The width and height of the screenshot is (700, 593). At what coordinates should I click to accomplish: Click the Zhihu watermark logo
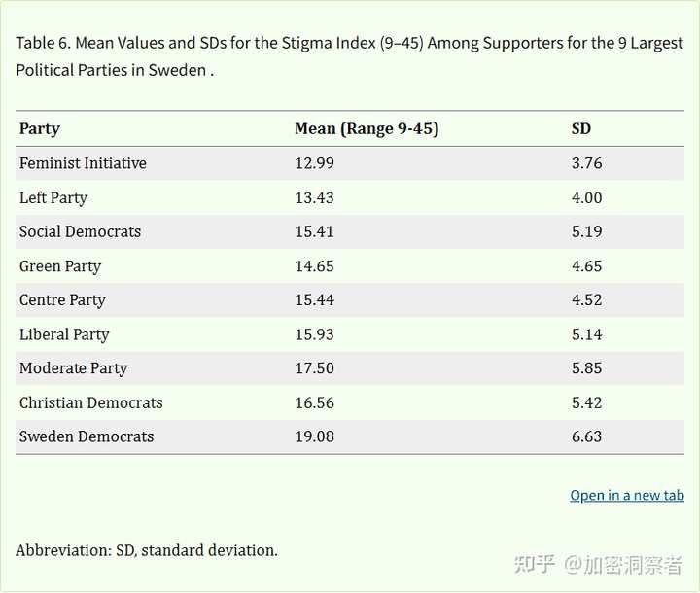coord(534,564)
